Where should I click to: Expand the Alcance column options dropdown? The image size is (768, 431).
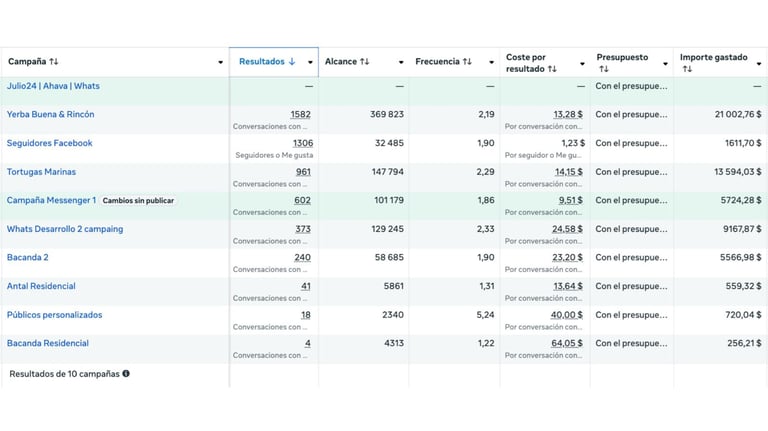(401, 63)
